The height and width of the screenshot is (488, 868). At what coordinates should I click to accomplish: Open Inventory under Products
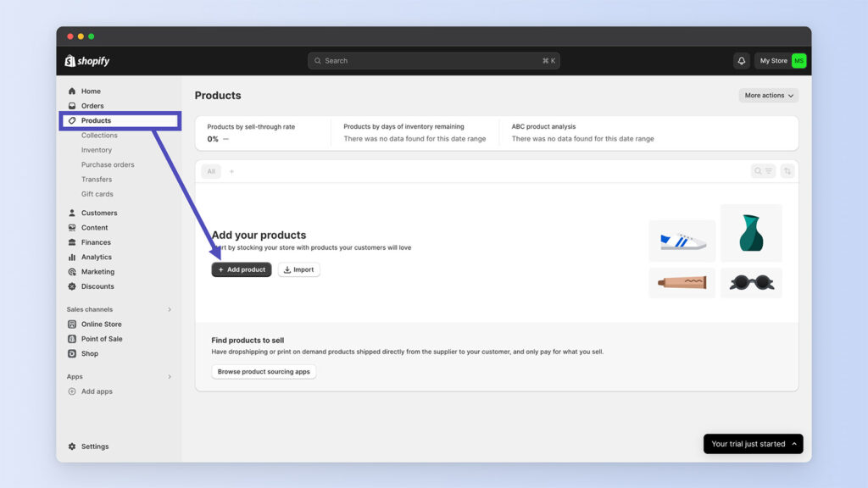(97, 150)
